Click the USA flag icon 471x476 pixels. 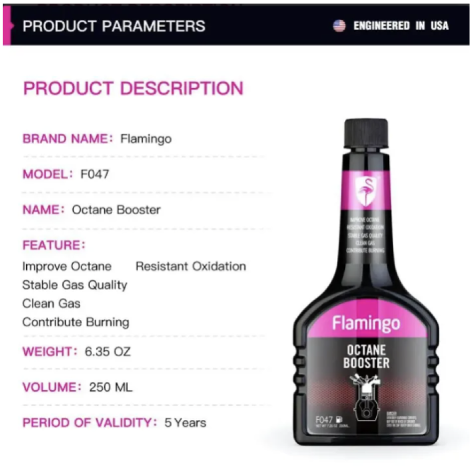click(339, 26)
